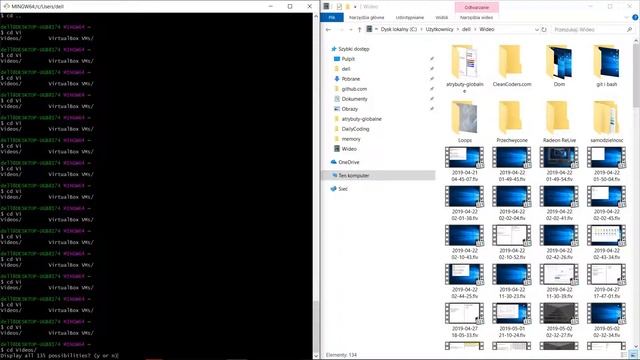
Task: Click Wideo breadcrumb in address bar
Action: (x=487, y=29)
